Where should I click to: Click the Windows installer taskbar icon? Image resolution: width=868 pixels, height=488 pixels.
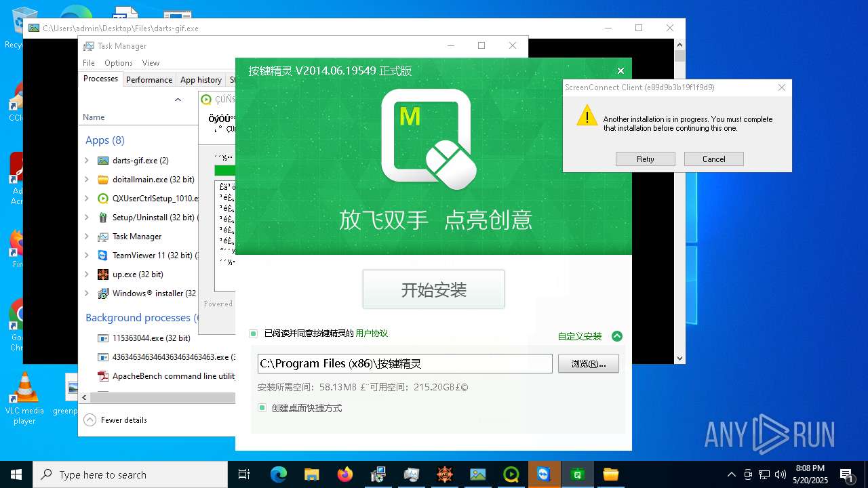tap(378, 474)
